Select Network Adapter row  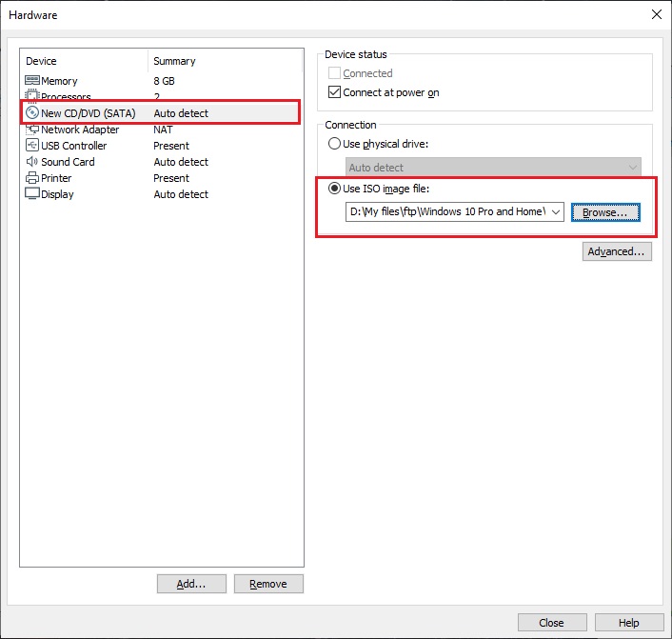(162, 130)
